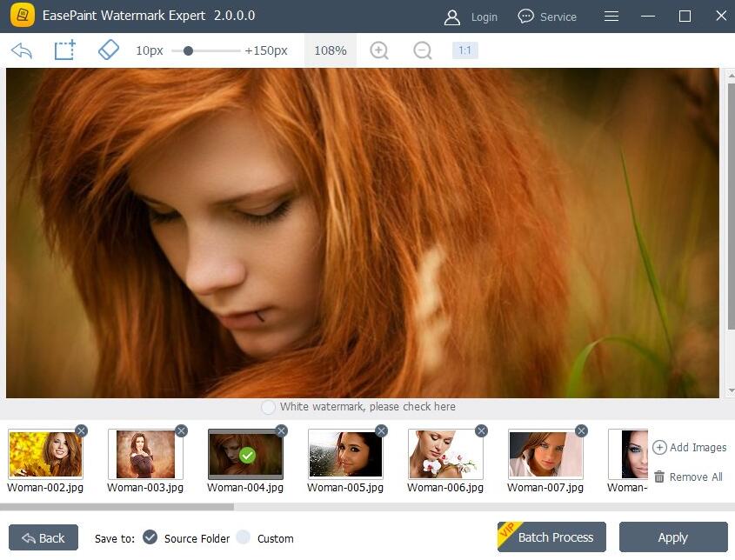Click the undo arrow icon
The width and height of the screenshot is (735, 560).
point(22,50)
